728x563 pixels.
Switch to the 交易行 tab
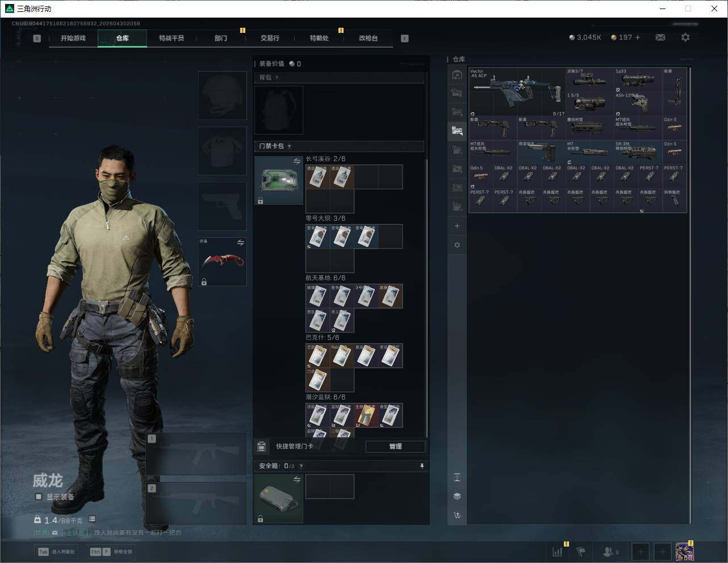pyautogui.click(x=270, y=38)
